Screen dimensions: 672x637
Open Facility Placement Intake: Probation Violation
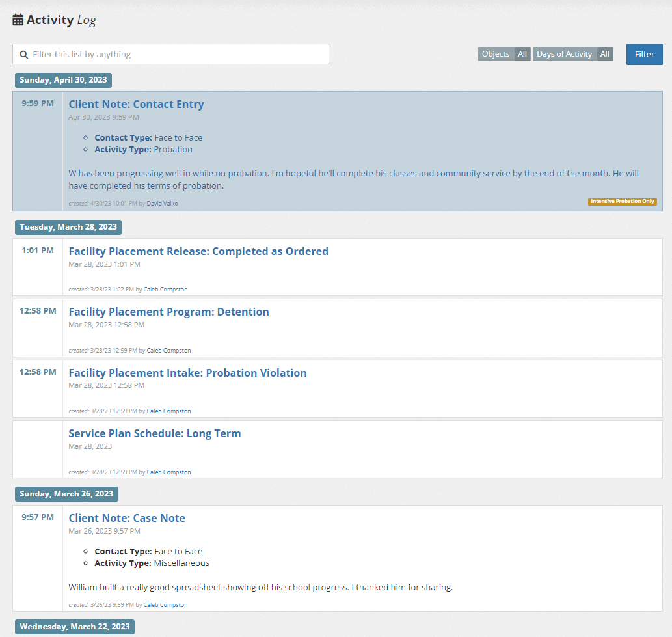(x=188, y=372)
